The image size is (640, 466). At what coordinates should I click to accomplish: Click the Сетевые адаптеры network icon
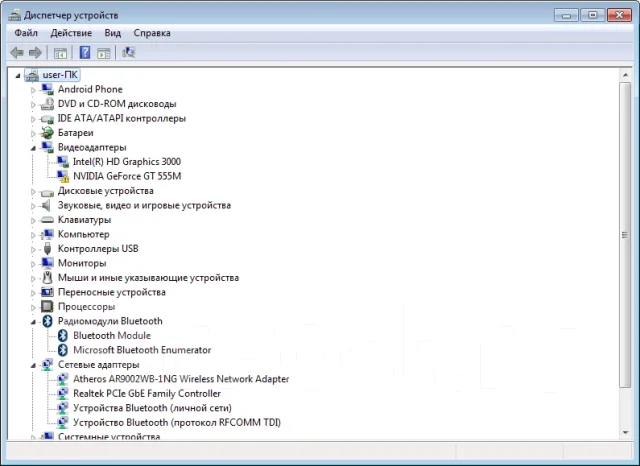47,364
